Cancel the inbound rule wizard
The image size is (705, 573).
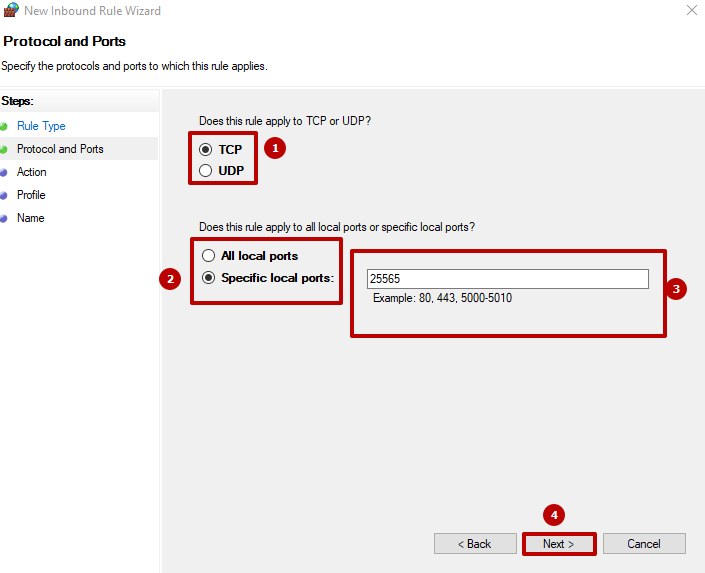coord(644,544)
